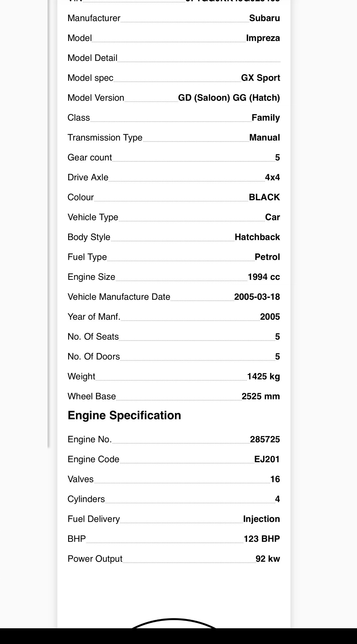Screen dimensions: 357x644
Task: Tap the Model Version GD (Saloon) GG (Hatch) value
Action: pos(229,98)
